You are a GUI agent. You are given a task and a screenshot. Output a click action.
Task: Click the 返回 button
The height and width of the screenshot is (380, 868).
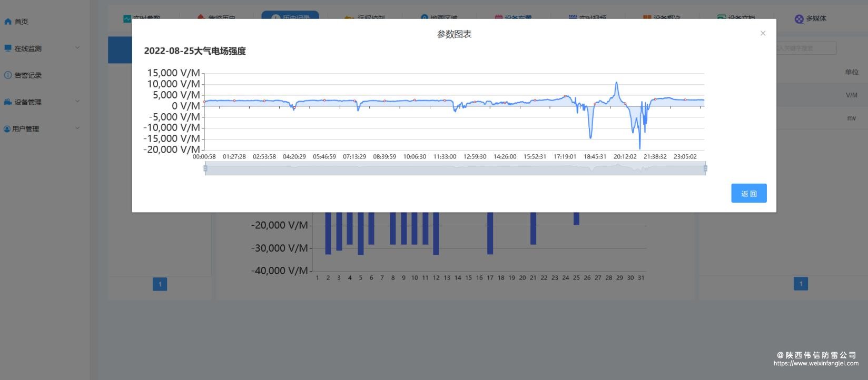tap(748, 193)
